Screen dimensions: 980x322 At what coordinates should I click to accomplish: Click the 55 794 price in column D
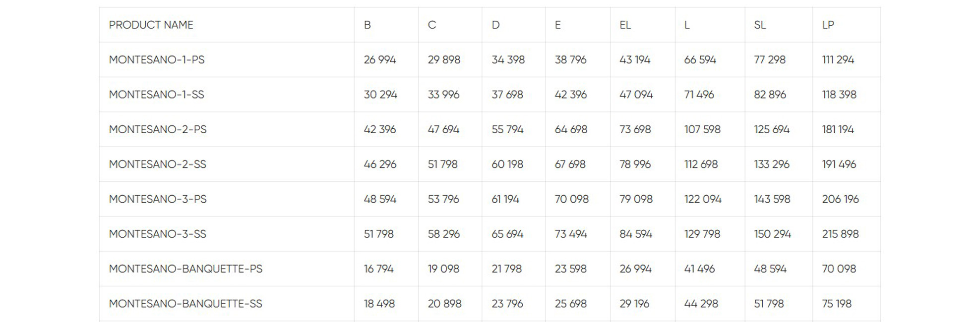(x=507, y=129)
